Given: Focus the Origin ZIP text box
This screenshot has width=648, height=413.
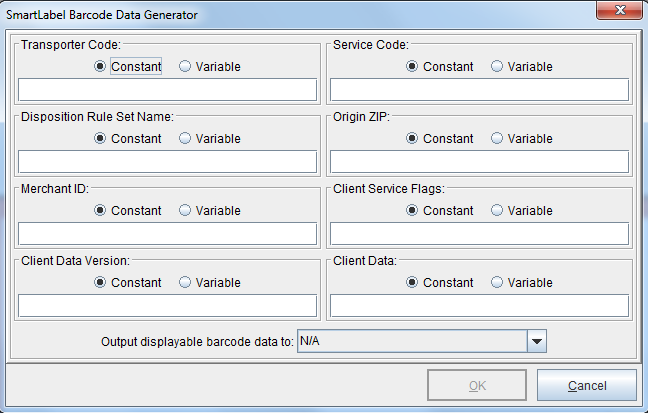Looking at the screenshot, I should (479, 162).
